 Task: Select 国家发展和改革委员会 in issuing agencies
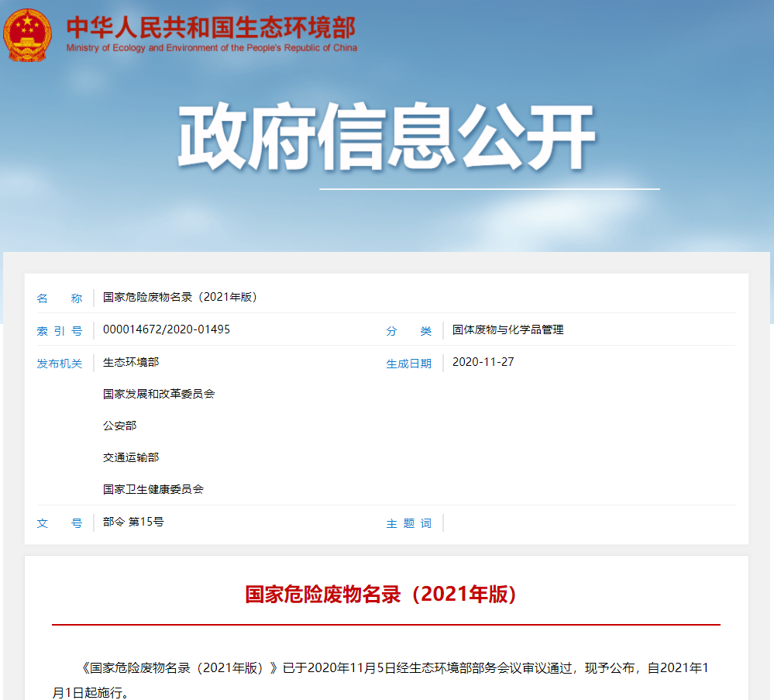pos(159,394)
